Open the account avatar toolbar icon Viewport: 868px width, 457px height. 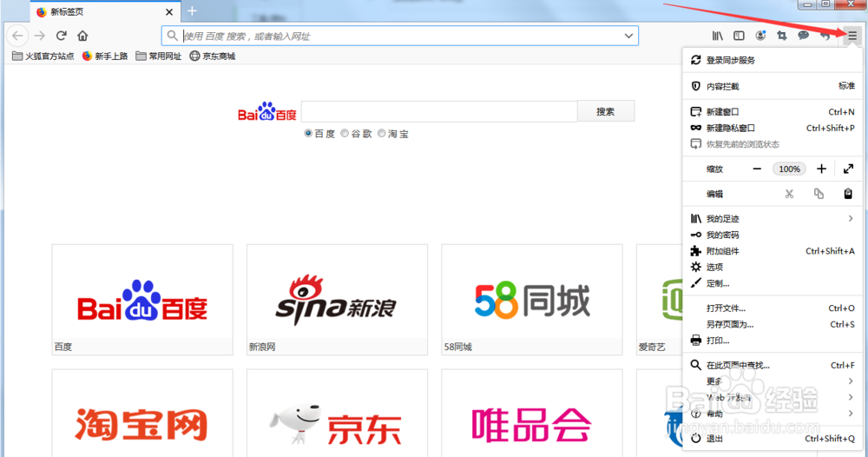(x=760, y=36)
